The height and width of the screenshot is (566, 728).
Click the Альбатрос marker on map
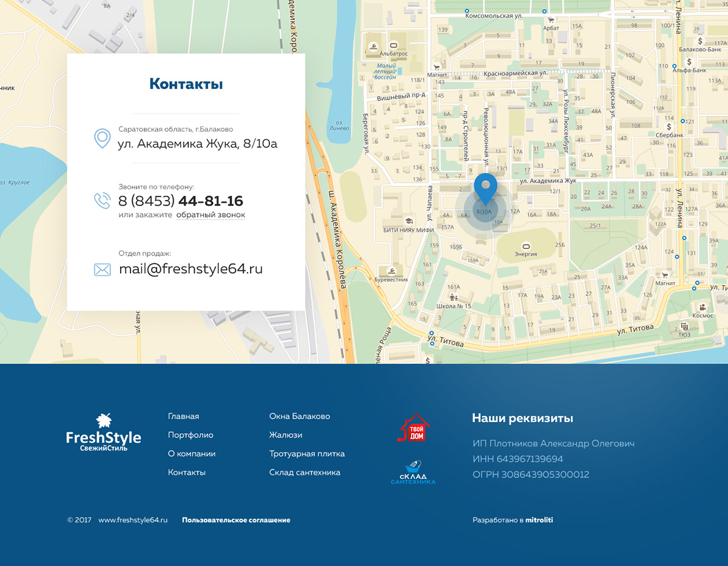tap(393, 45)
